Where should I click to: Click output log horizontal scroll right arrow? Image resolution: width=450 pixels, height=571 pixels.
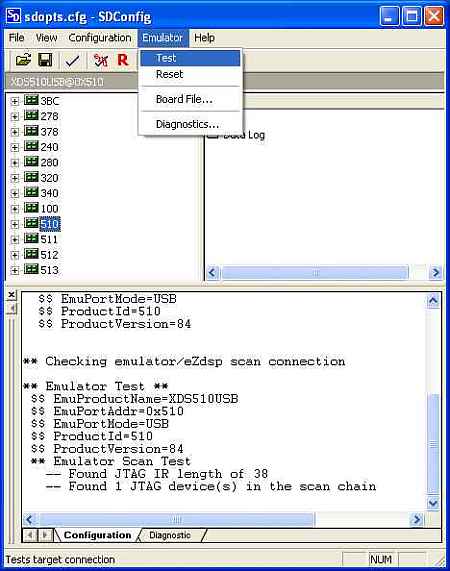coord(417,519)
